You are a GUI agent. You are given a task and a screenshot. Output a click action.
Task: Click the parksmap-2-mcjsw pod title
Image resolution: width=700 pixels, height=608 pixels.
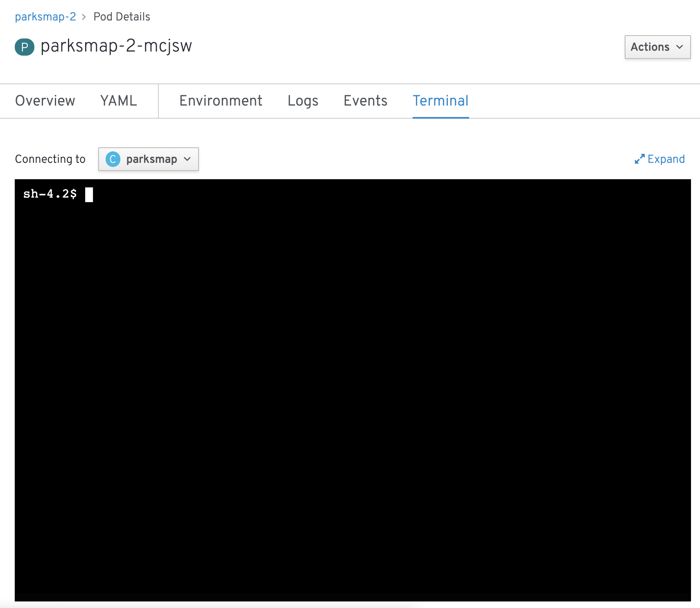pos(116,46)
